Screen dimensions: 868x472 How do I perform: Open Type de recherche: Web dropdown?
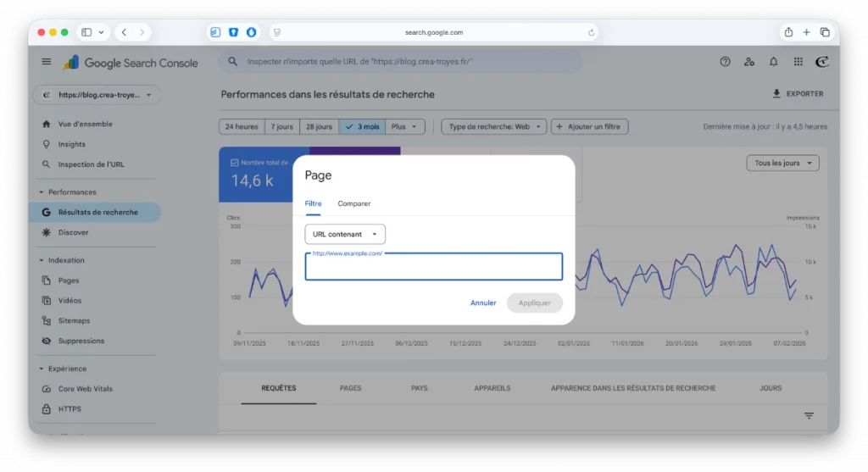coord(494,127)
